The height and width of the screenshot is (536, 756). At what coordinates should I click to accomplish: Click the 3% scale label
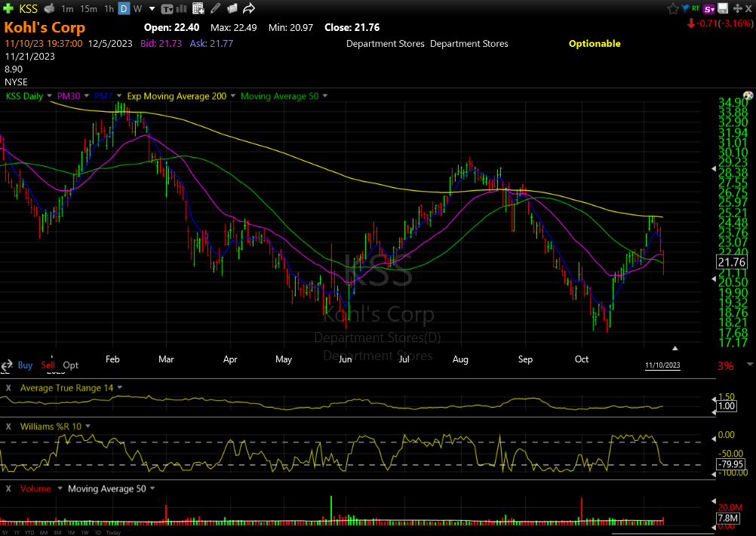[725, 366]
